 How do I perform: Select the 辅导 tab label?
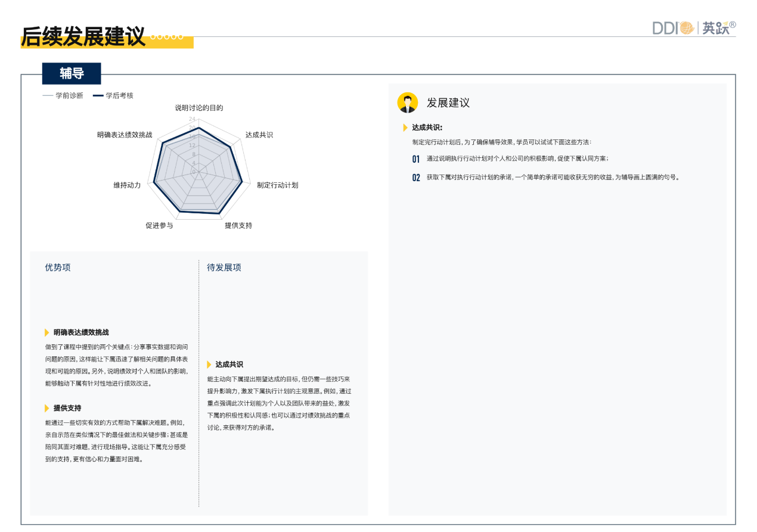tap(72, 73)
